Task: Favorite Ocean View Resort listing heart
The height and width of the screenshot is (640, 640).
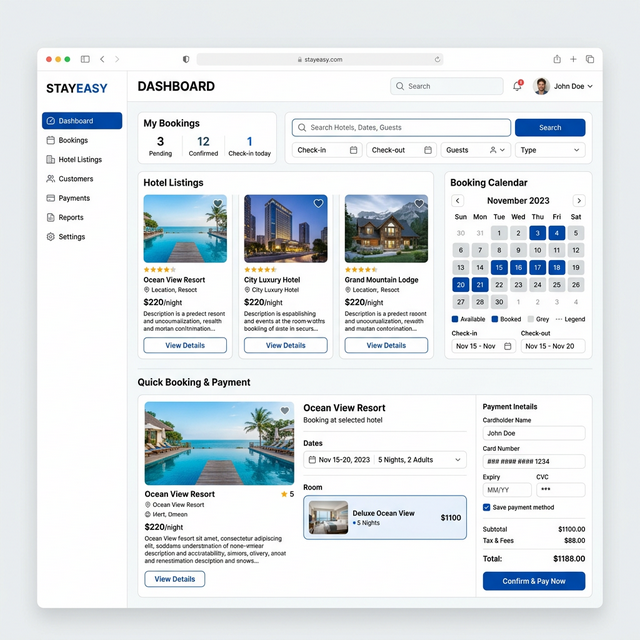Action: 218,203
